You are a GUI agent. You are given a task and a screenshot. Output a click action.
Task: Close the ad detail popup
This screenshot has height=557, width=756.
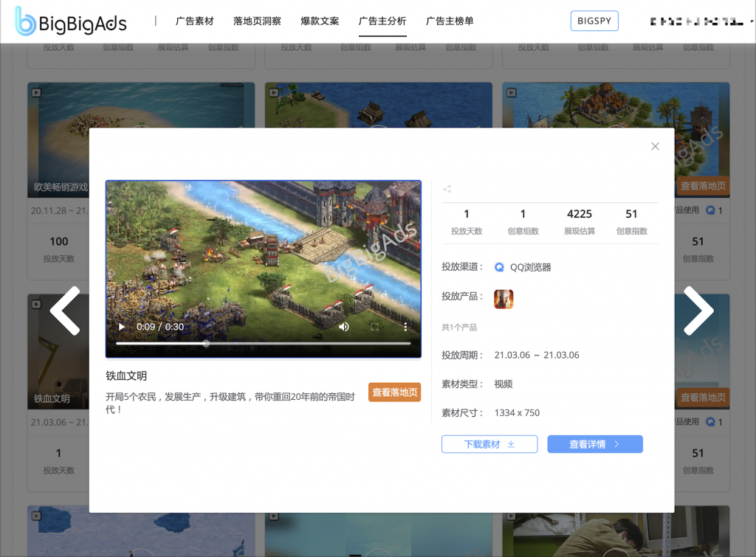point(655,146)
